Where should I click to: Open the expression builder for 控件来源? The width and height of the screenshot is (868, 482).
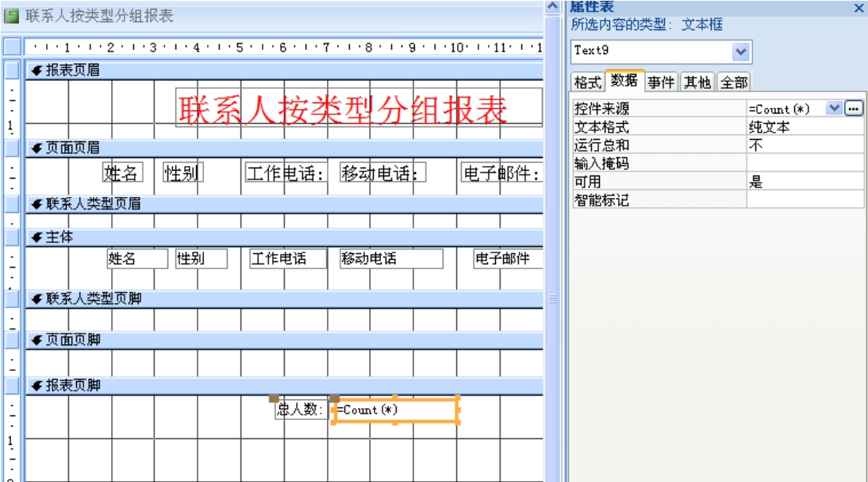pyautogui.click(x=854, y=109)
